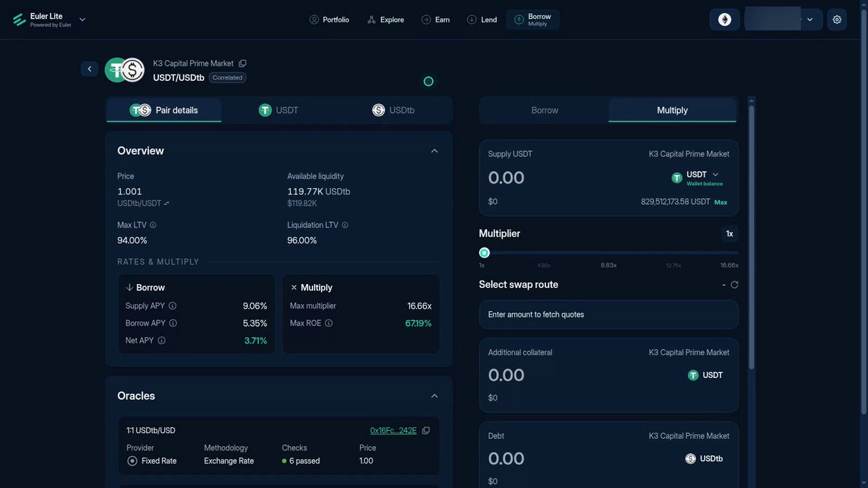Viewport: 868px width, 488px height.
Task: Click the Max ROE info icon
Action: (x=328, y=323)
